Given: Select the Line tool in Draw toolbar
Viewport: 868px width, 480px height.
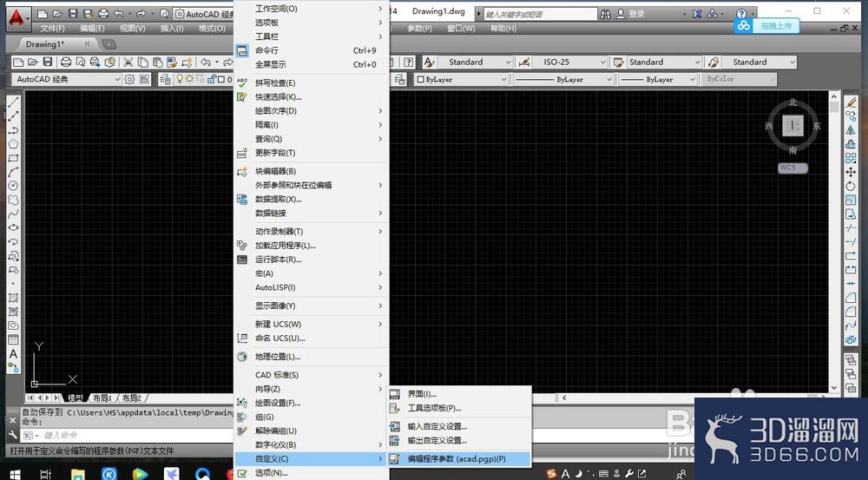Looking at the screenshot, I should [x=13, y=102].
